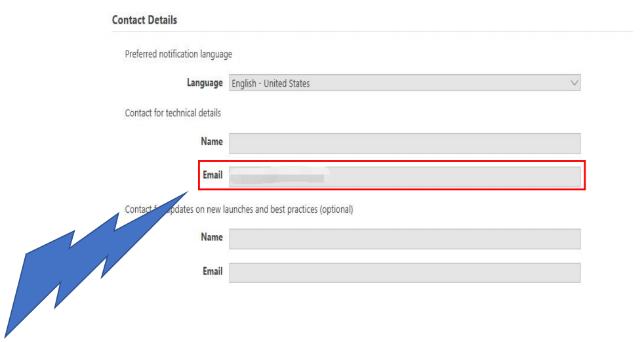Select "English - United States" text in dropdown
This screenshot has height=342, width=644.
coord(270,84)
